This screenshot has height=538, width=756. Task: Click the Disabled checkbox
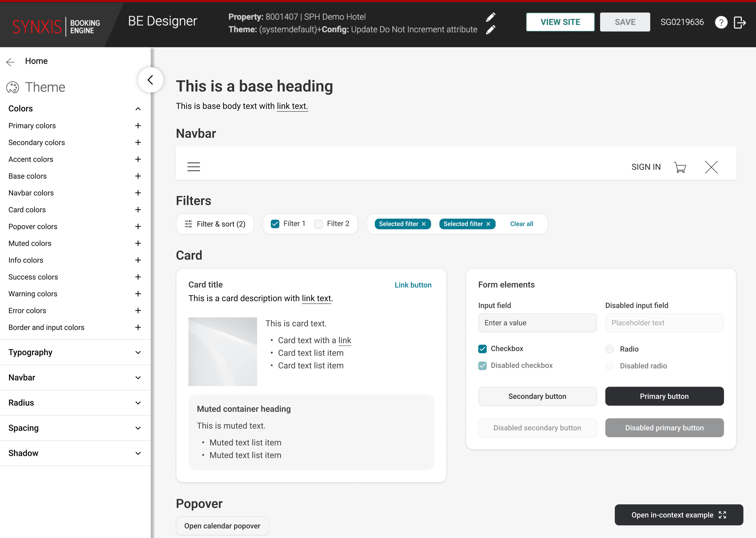click(482, 366)
